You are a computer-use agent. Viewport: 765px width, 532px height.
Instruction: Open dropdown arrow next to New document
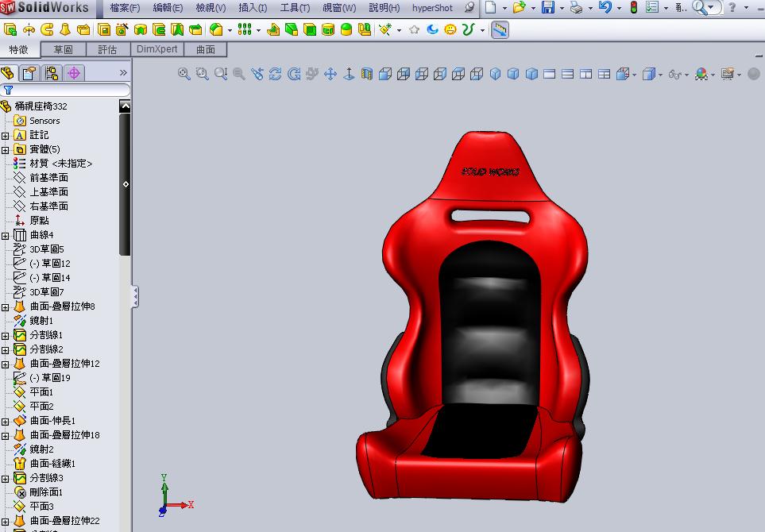point(504,8)
